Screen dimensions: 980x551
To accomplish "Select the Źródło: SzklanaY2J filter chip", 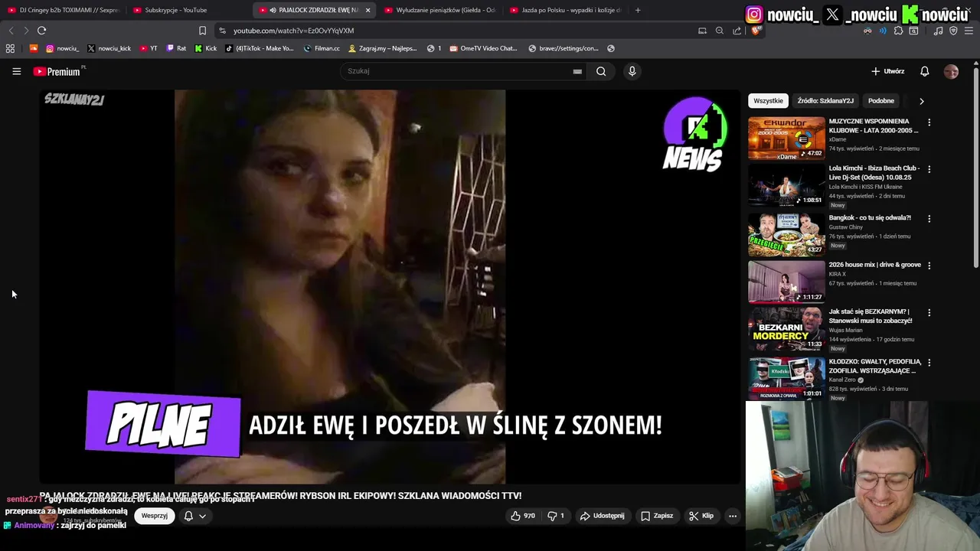I will (825, 101).
